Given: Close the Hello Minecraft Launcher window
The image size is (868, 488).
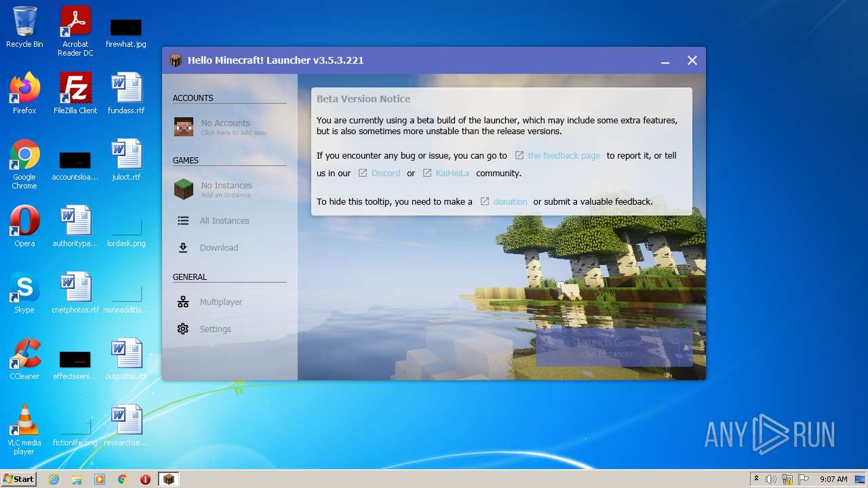Looking at the screenshot, I should (x=692, y=60).
